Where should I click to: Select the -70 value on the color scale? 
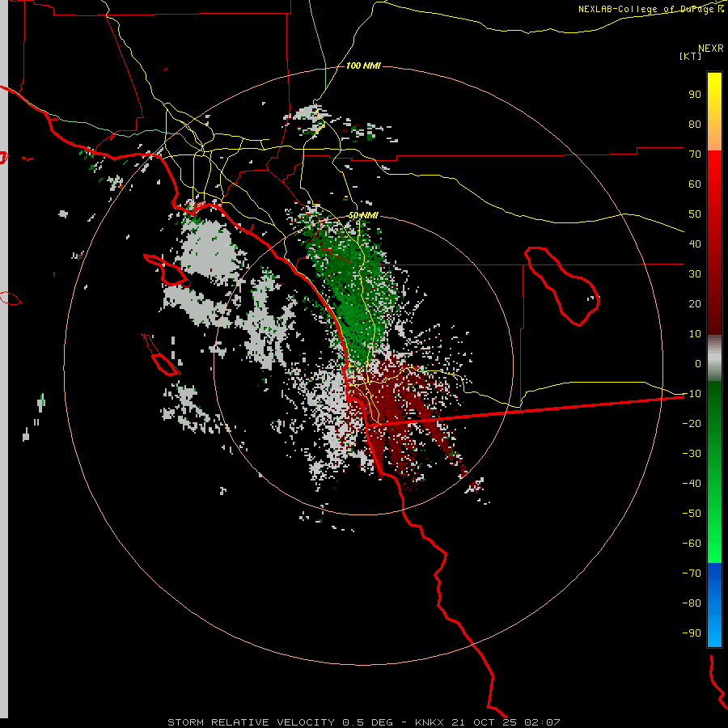tap(692, 573)
